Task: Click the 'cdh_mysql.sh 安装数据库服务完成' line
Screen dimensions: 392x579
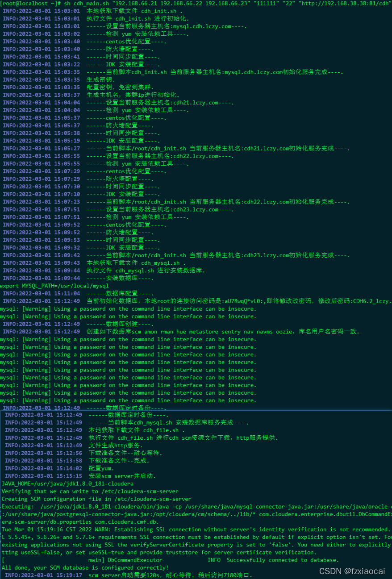Action: (x=127, y=423)
